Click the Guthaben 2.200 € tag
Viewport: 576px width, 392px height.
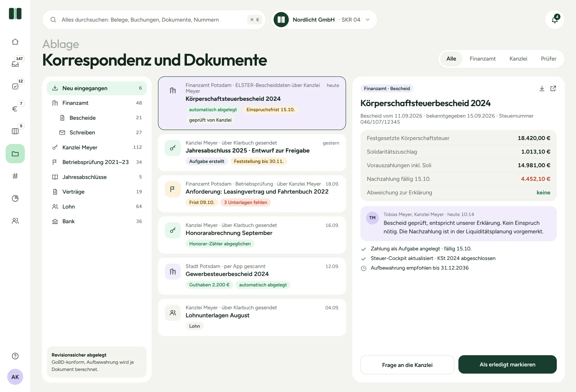click(x=209, y=285)
